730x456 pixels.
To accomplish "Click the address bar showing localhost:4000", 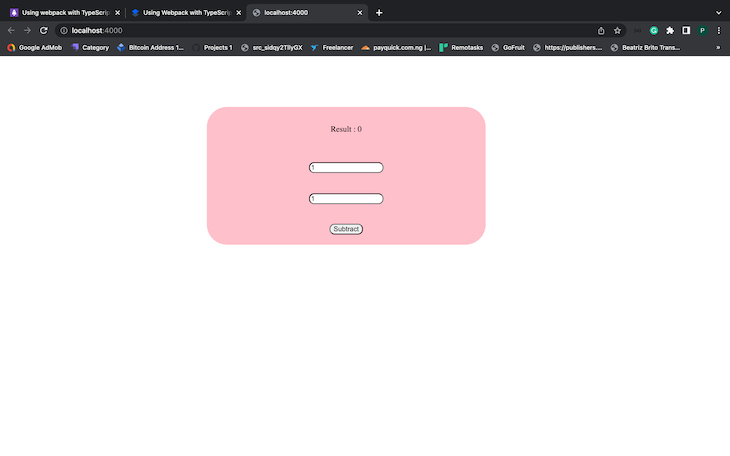I will [300, 30].
